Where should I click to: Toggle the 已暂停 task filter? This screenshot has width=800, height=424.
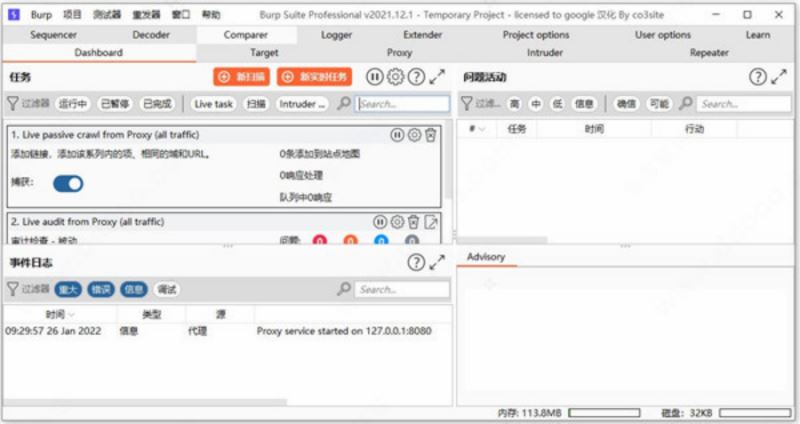(x=115, y=104)
